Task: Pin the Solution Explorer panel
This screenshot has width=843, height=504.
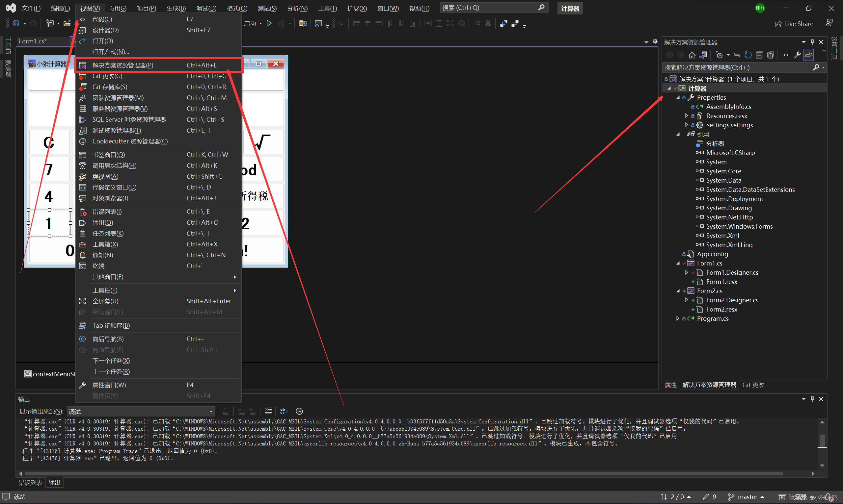Action: coord(812,42)
